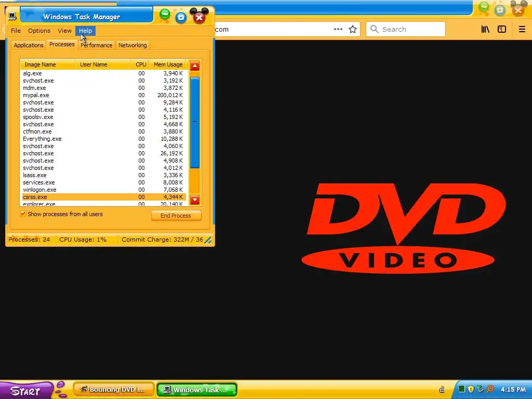Open the green CPU usage tray icon
Image resolution: width=532 pixels, height=399 pixels.
coord(462,389)
